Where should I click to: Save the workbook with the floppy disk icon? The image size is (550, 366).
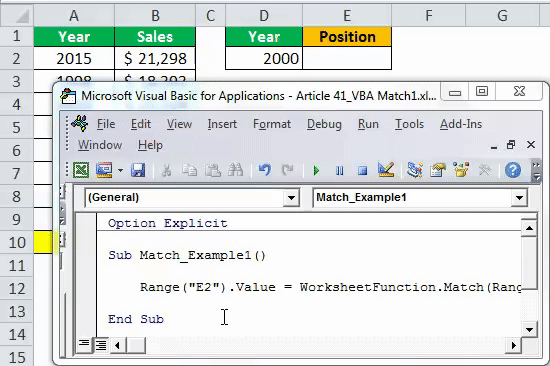click(138, 171)
